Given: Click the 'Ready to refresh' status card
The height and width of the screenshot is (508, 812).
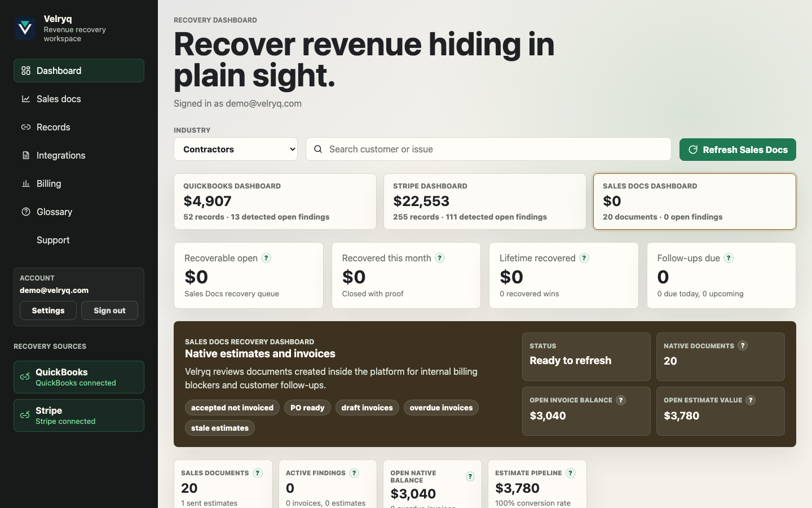Looking at the screenshot, I should [586, 357].
